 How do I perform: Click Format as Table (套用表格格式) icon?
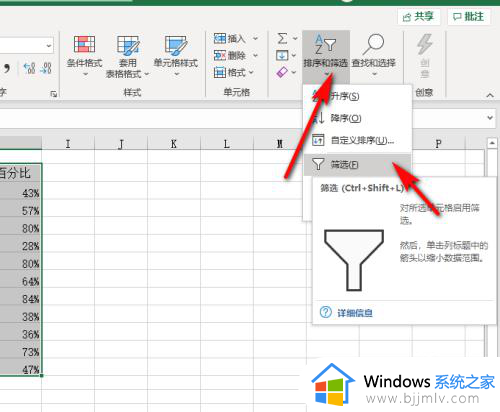[128, 45]
